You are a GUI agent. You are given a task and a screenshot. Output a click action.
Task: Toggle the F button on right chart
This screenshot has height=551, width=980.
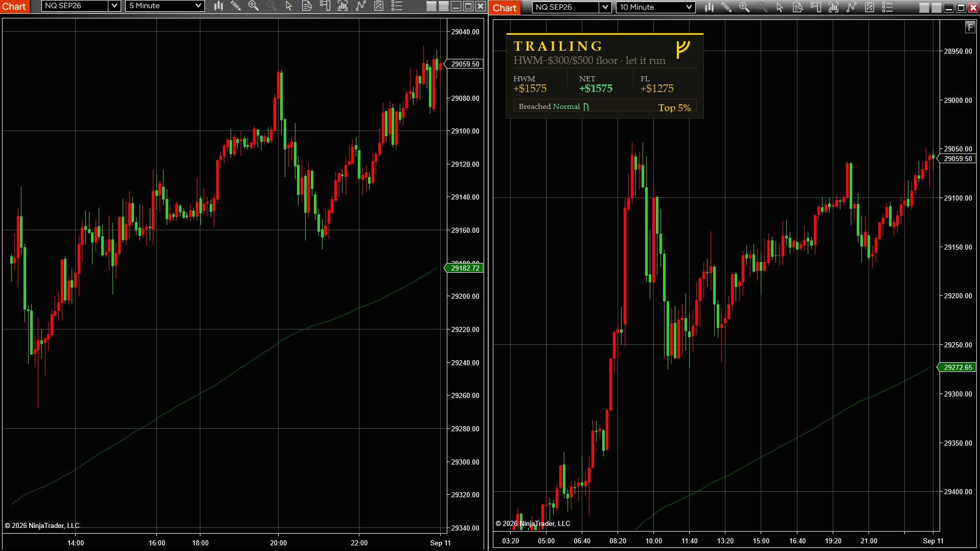970,27
